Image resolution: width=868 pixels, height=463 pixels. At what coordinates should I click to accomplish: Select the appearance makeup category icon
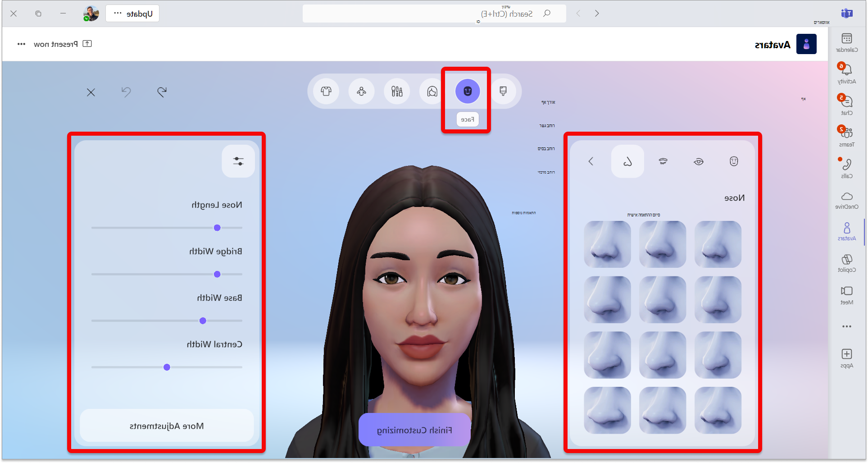[397, 92]
